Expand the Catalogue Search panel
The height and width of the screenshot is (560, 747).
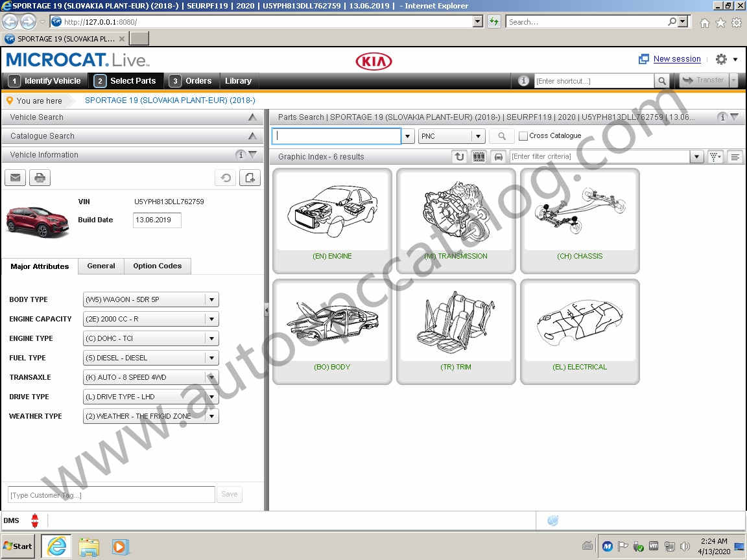[252, 136]
